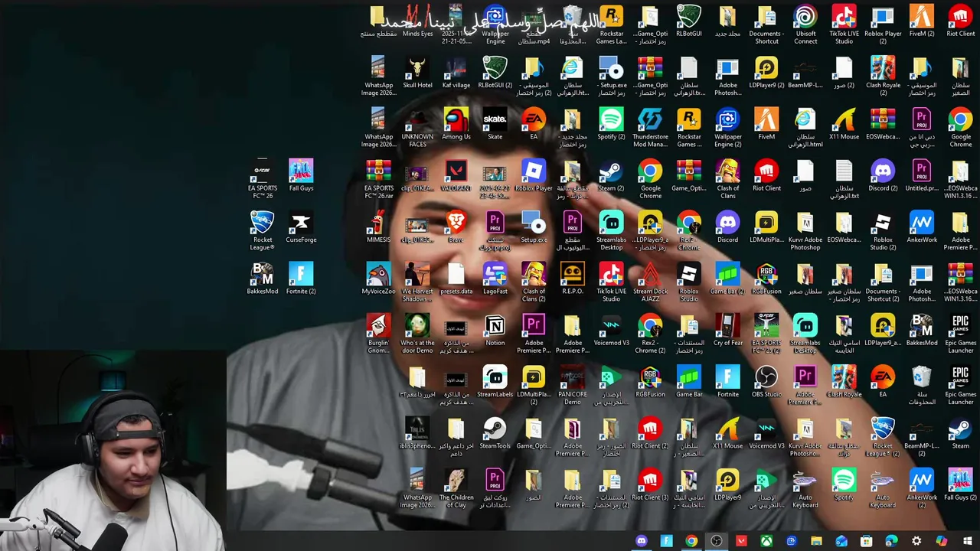Open the MyVoiceZoo penguin icon
980x551 pixels.
click(x=378, y=279)
